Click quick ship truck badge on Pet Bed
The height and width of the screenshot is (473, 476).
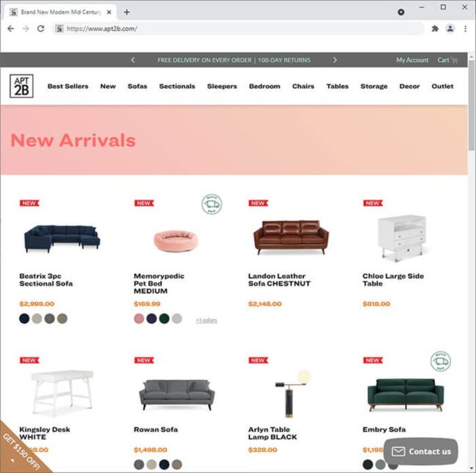pyautogui.click(x=212, y=204)
